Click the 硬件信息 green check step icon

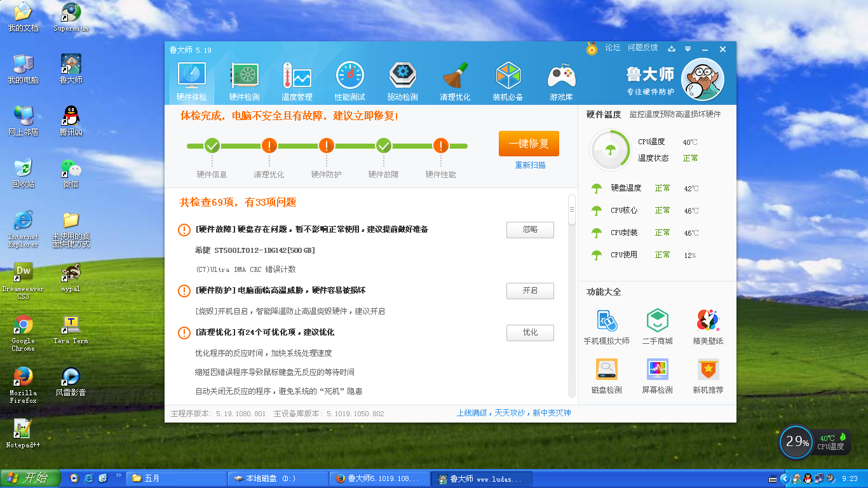pos(212,146)
